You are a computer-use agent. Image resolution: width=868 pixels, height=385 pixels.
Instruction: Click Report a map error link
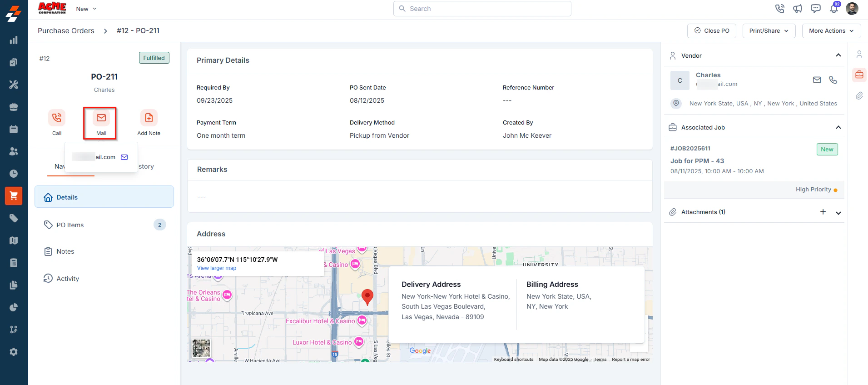tap(631, 359)
